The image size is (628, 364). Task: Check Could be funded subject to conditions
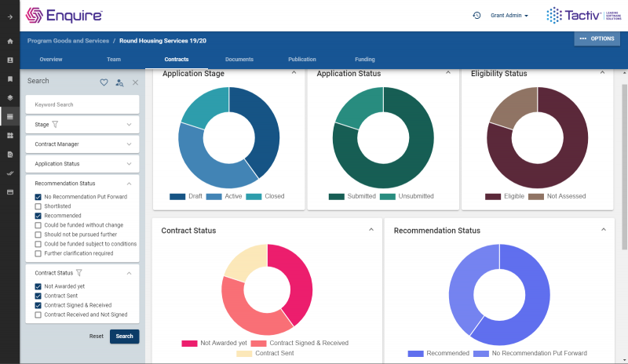pos(38,244)
